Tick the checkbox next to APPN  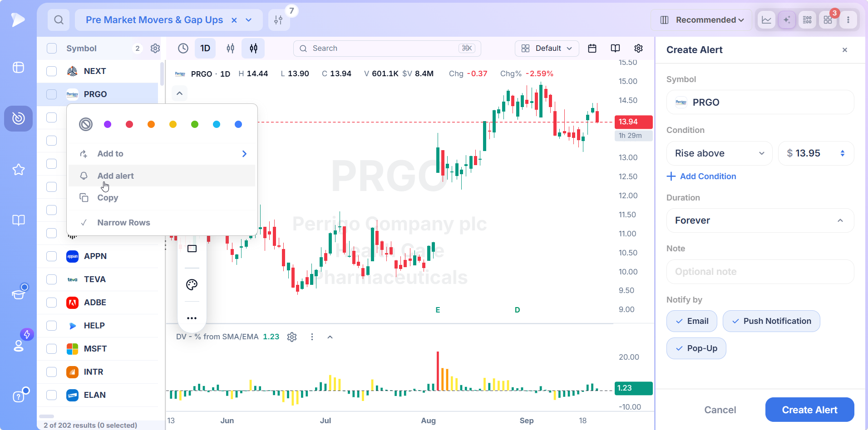[x=52, y=256]
